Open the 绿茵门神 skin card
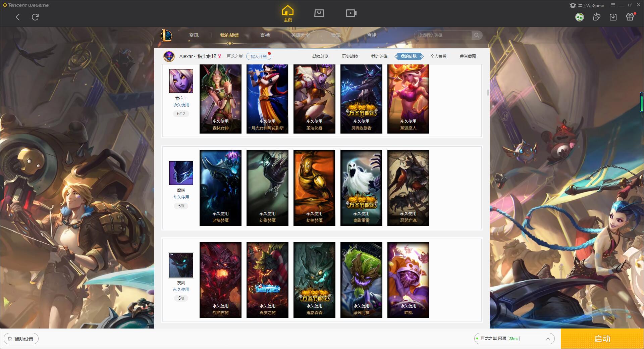 [361, 280]
